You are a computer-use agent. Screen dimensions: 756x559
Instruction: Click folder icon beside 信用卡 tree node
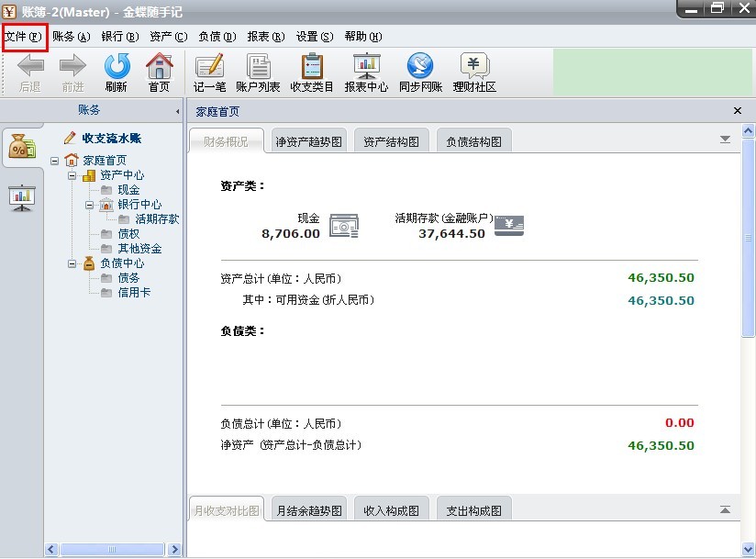(x=106, y=293)
